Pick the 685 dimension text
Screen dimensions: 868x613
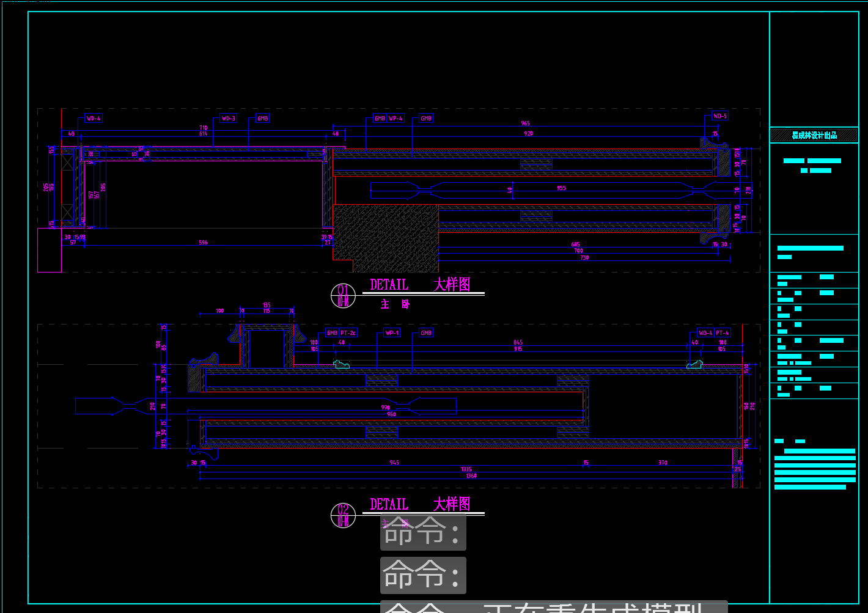click(x=575, y=244)
